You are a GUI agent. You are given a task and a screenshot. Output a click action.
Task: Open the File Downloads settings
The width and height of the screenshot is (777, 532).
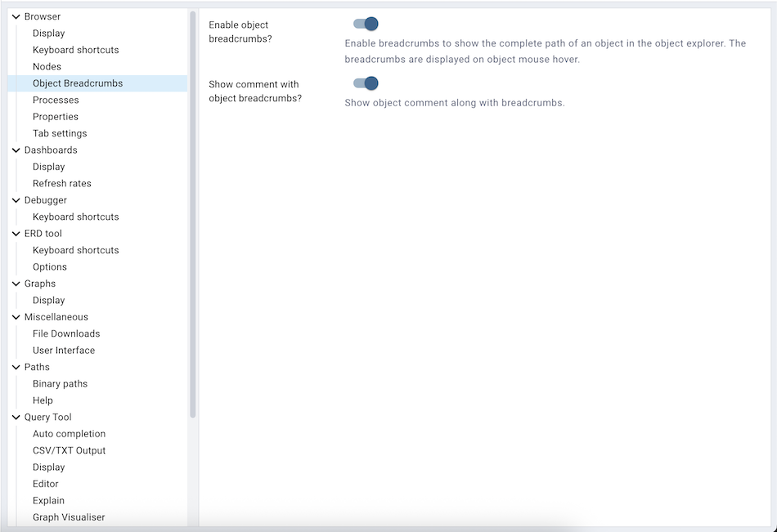pyautogui.click(x=65, y=333)
